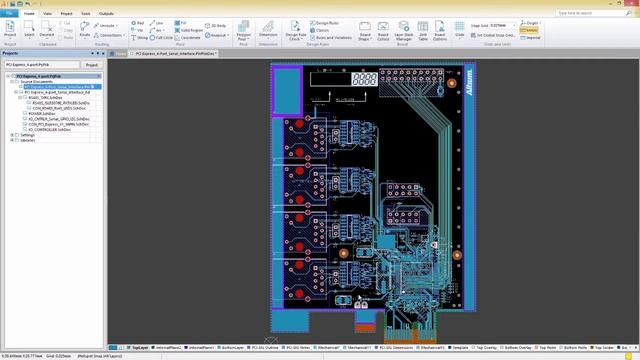Select the BottomLayer layer tab
The width and height of the screenshot is (640, 360).
(x=230, y=348)
